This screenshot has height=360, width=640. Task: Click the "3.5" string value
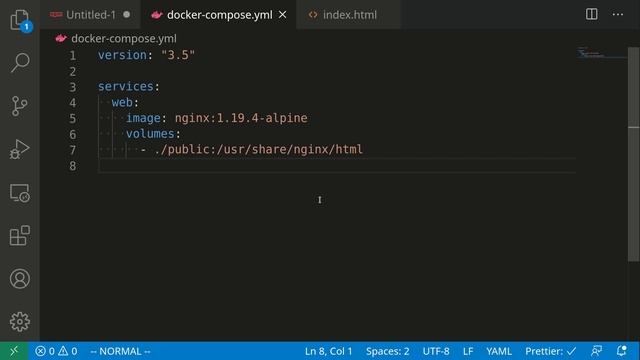pos(178,55)
